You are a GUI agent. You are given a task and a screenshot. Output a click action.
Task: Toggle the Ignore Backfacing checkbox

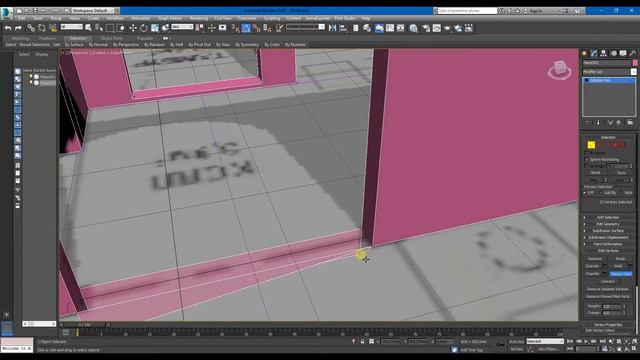click(x=587, y=159)
